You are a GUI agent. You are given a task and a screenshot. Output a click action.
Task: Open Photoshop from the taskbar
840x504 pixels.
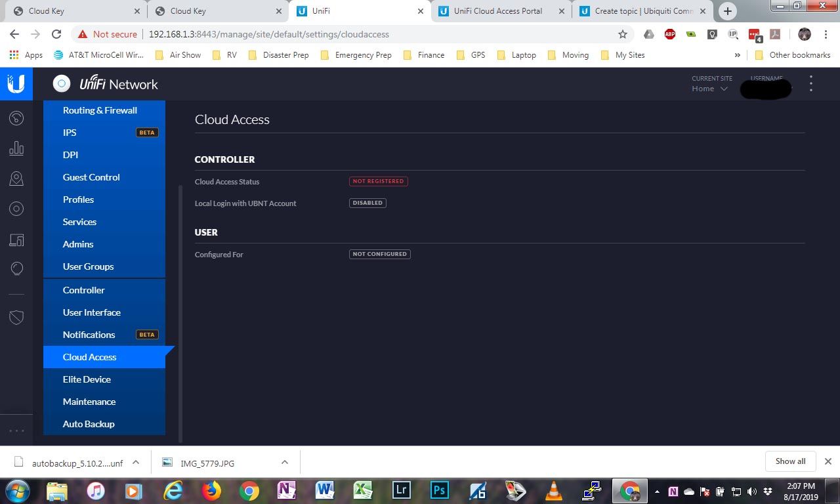[x=439, y=490]
